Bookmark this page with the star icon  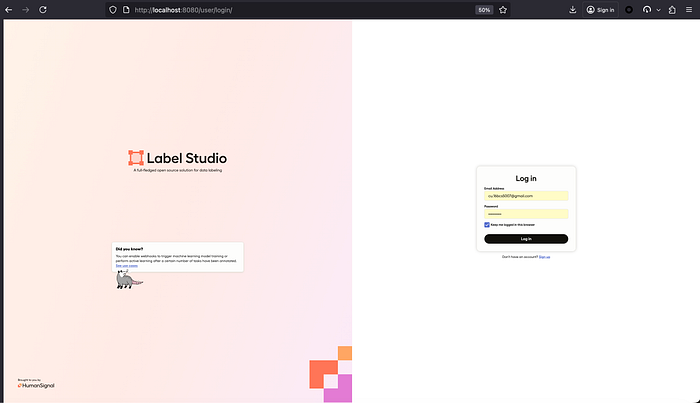tap(503, 10)
